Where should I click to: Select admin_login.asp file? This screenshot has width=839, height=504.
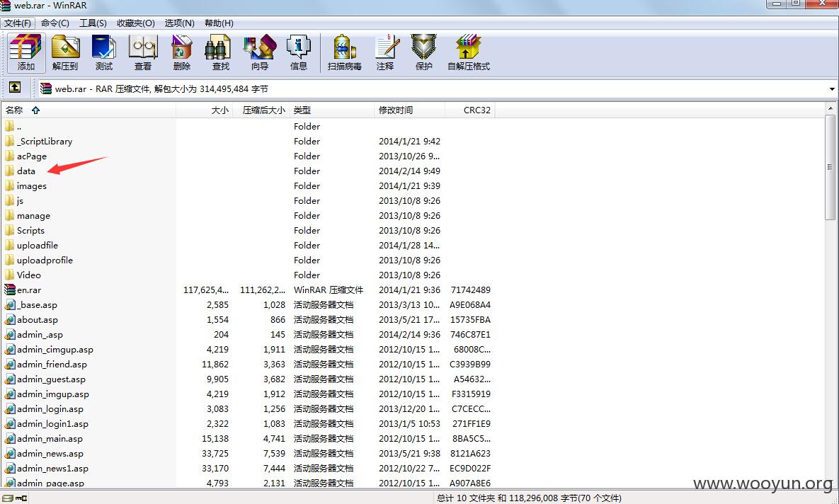point(50,408)
